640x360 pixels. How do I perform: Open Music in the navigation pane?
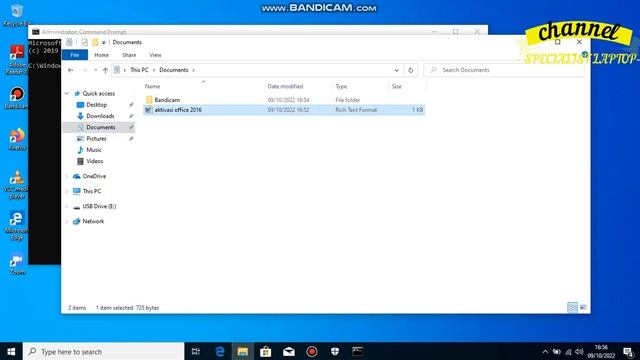[93, 150]
